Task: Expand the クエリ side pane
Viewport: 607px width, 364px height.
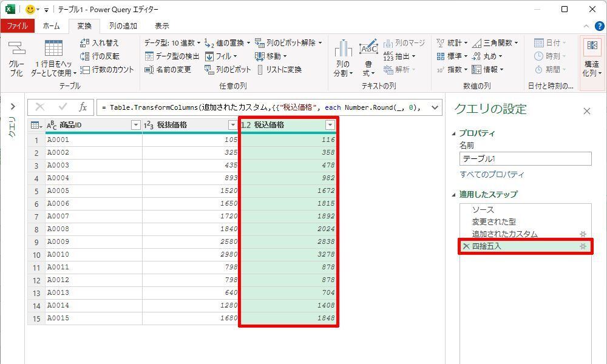Action: point(12,107)
